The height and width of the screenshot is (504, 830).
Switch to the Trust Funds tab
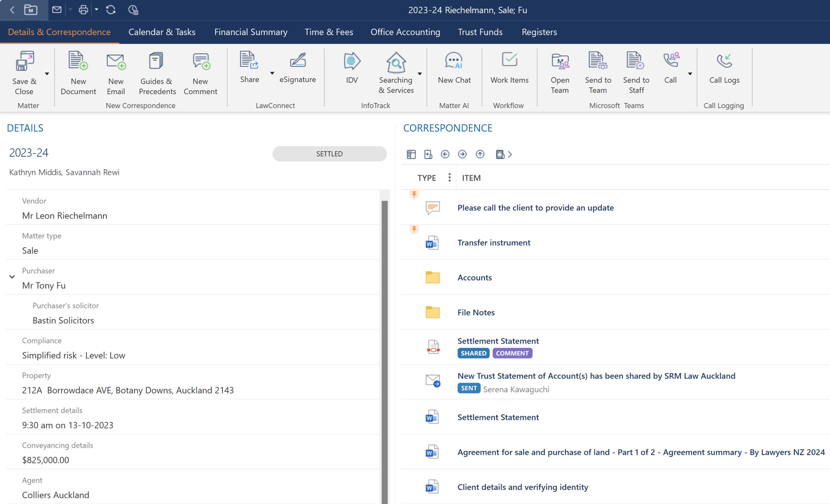coord(480,32)
